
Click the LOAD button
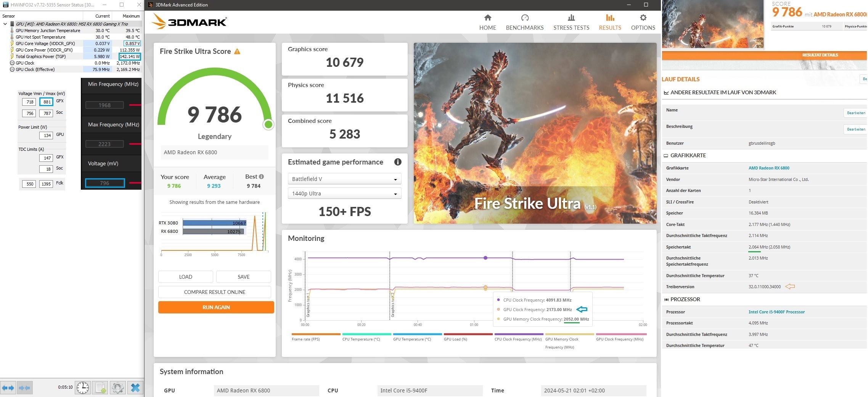[x=186, y=277]
